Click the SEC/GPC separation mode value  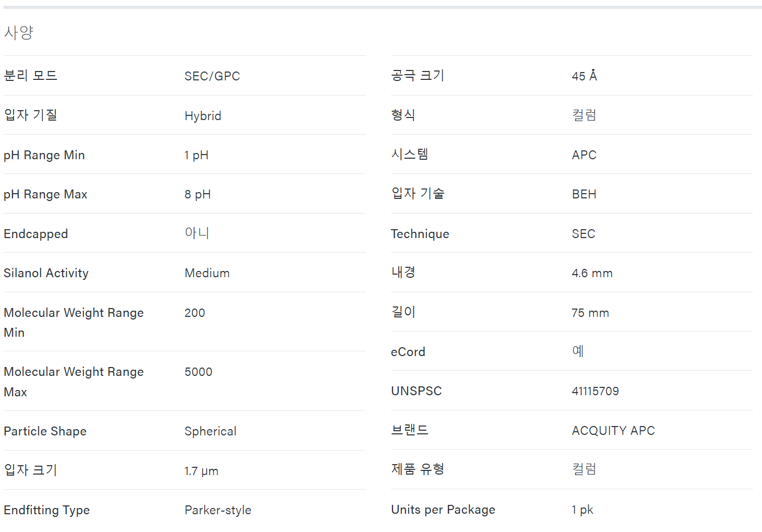pos(212,76)
